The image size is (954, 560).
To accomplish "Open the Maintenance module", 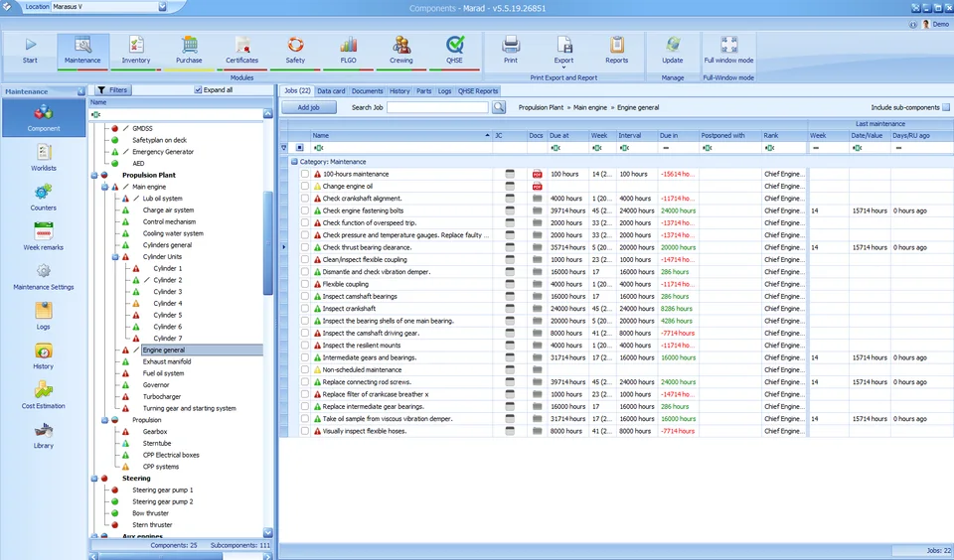I will [x=82, y=51].
